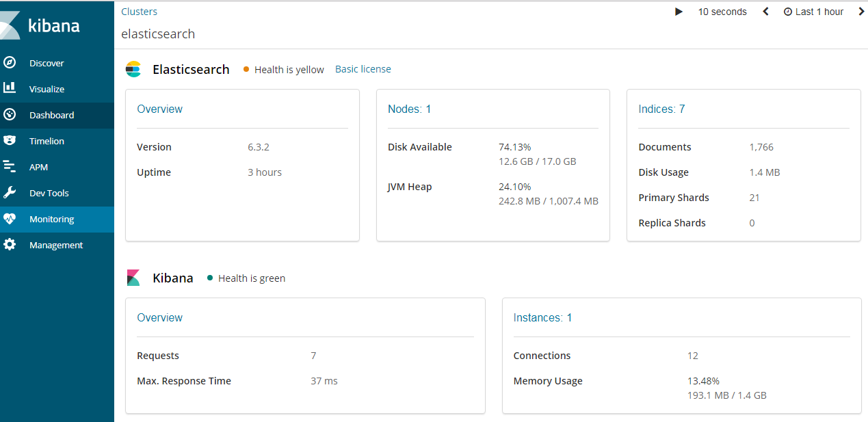Open Visualize via its bar chart icon

pyautogui.click(x=10, y=88)
